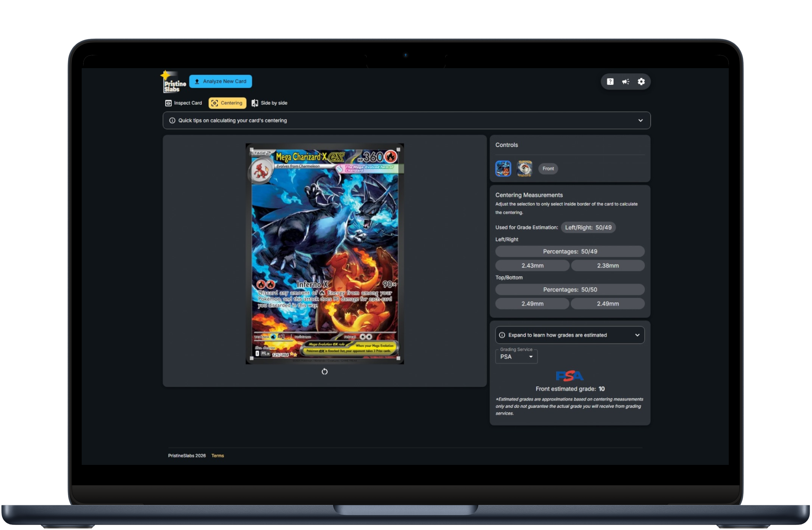Image resolution: width=812 pixels, height=530 pixels.
Task: Click the Pristine Slabs logo
Action: [x=173, y=83]
